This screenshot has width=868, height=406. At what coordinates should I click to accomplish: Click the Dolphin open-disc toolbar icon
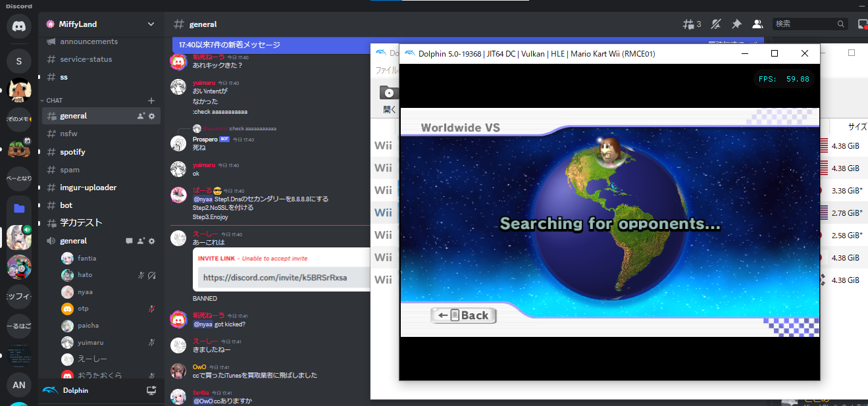(x=388, y=93)
